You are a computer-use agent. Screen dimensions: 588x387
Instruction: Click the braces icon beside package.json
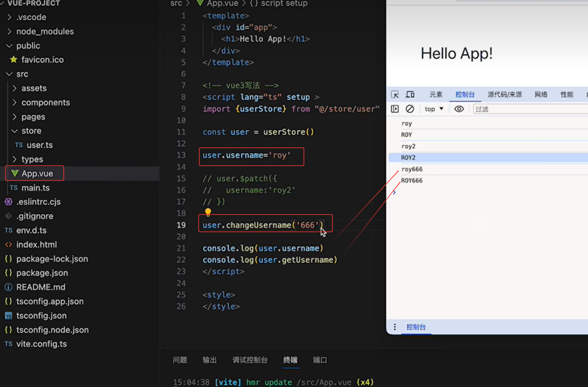[x=8, y=273]
